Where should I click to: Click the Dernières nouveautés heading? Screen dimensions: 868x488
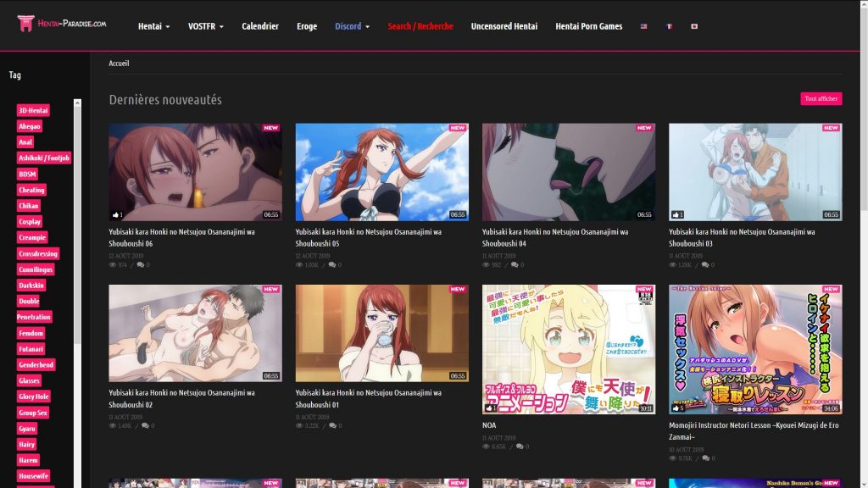tap(165, 100)
